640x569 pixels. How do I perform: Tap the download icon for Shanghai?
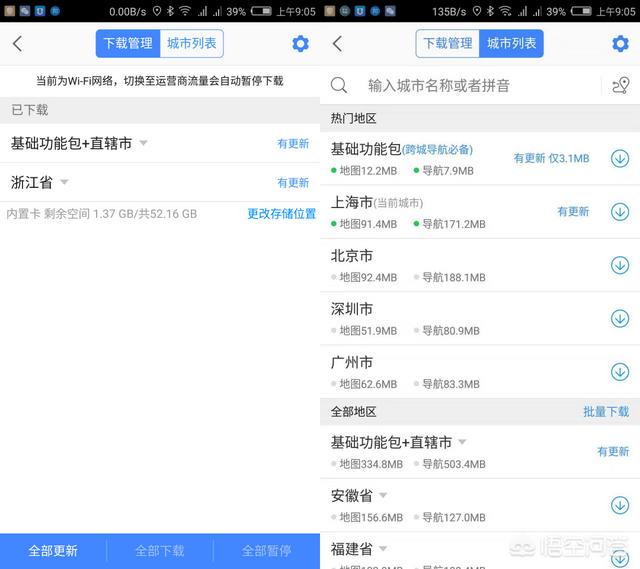619,212
